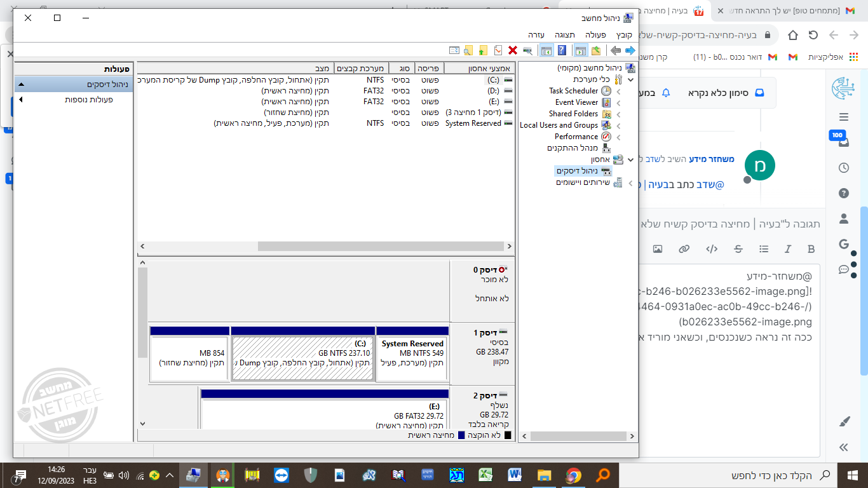This screenshot has width=868, height=488.
Task: Open פעולות נוספות submenu arrow
Action: tap(21, 100)
